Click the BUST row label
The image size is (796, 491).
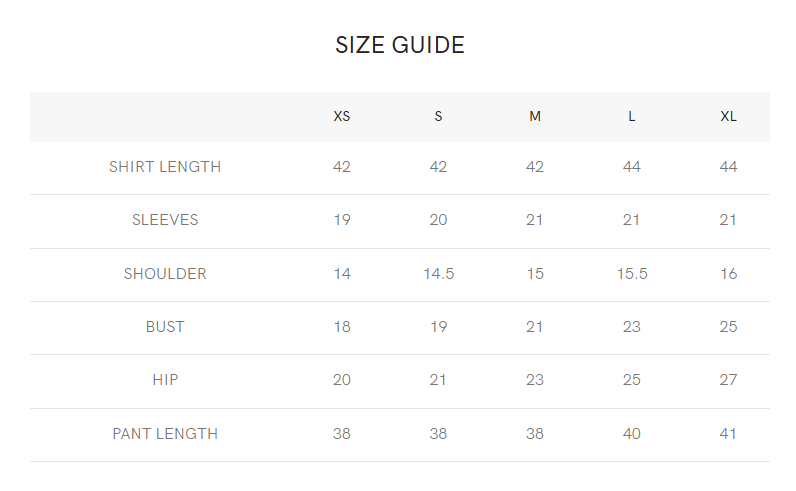[165, 326]
